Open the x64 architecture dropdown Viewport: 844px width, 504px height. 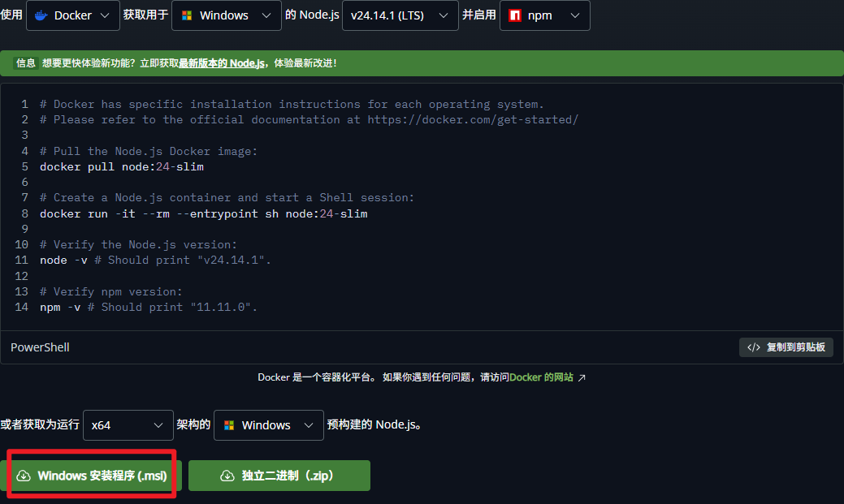128,425
